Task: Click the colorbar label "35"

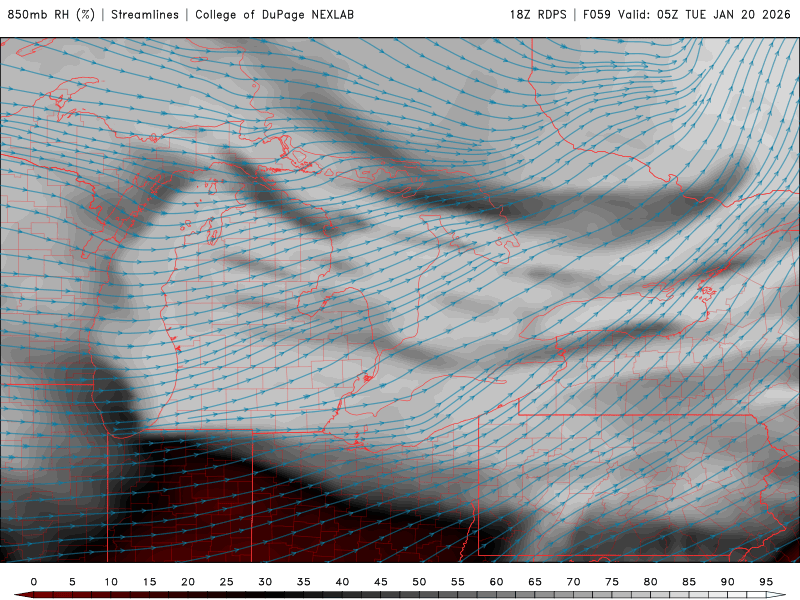Action: click(x=304, y=582)
